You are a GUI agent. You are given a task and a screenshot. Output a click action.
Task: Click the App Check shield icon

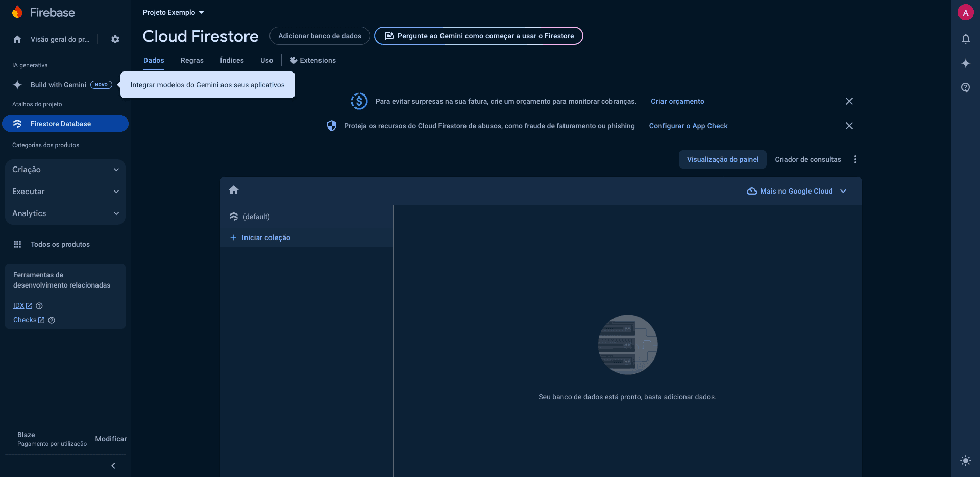(332, 126)
